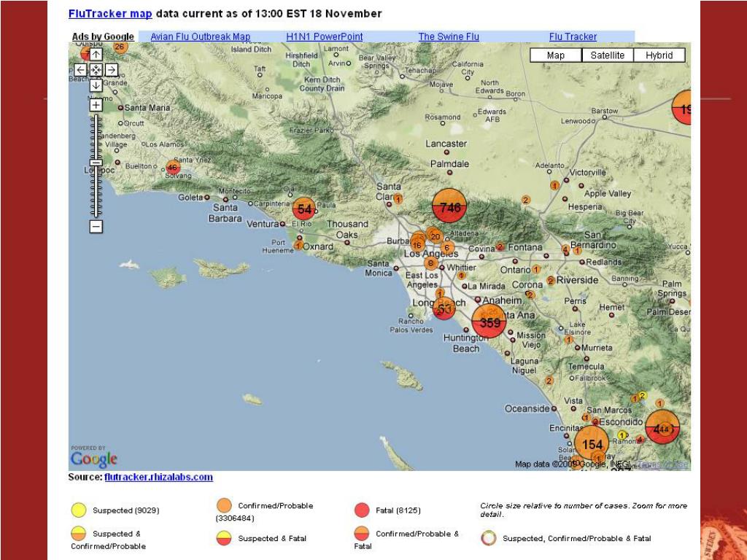Image resolution: width=747 pixels, height=560 pixels.
Task: Pan the map right with the arrow
Action: pyautogui.click(x=112, y=70)
